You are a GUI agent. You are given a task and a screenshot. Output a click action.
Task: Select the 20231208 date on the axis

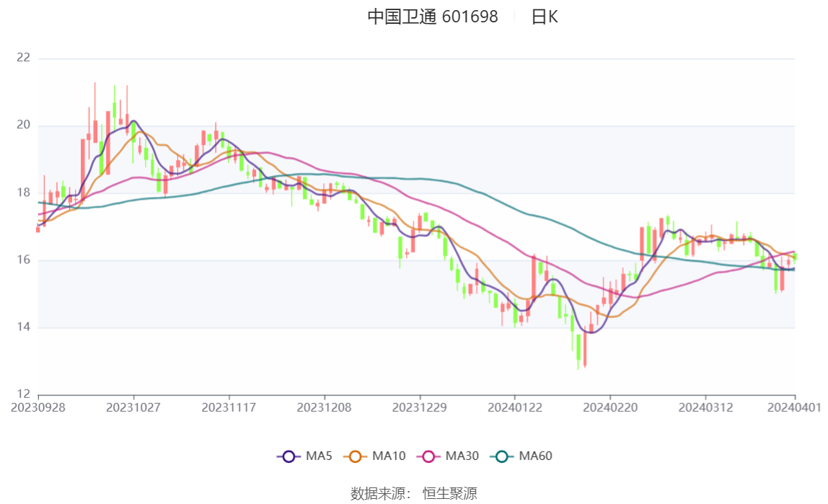[324, 407]
